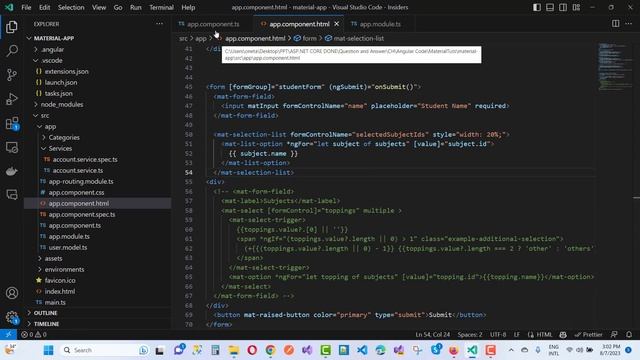Open the Selection menu
The image size is (640, 360).
pyautogui.click(x=71, y=7)
